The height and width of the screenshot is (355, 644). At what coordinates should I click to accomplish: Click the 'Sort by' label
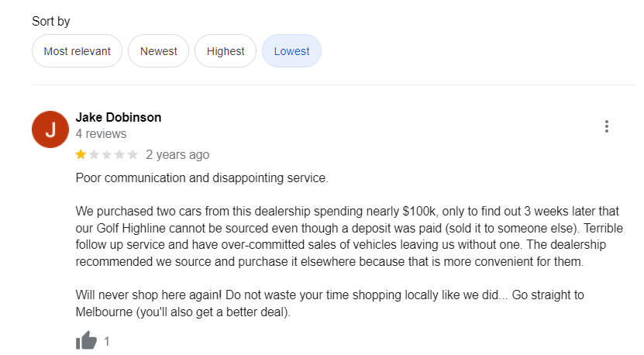pos(51,22)
